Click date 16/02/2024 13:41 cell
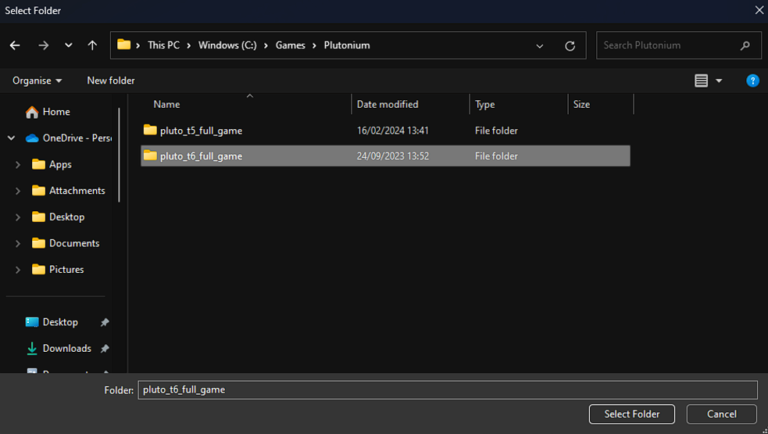768x434 pixels. pos(393,131)
